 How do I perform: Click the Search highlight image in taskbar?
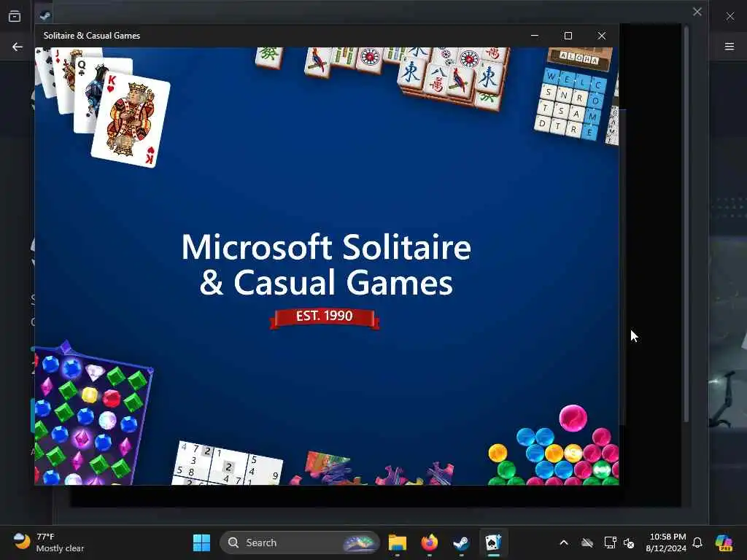(360, 542)
